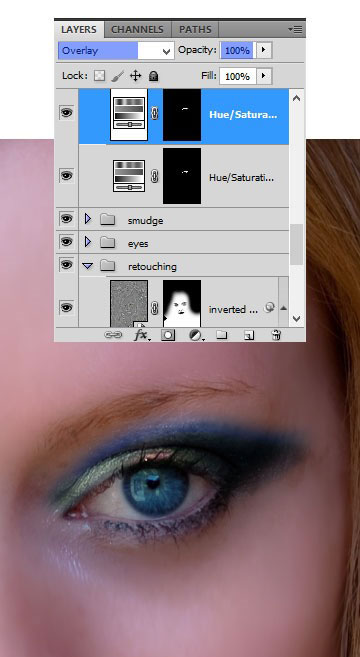Open the Fill slider arrow
The image size is (360, 657).
point(263,76)
